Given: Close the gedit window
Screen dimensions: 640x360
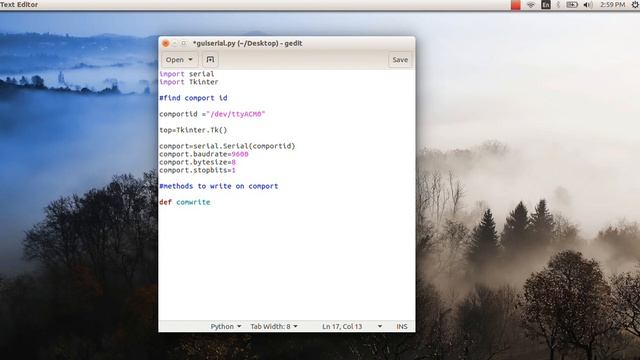Looking at the screenshot, I should click(165, 43).
